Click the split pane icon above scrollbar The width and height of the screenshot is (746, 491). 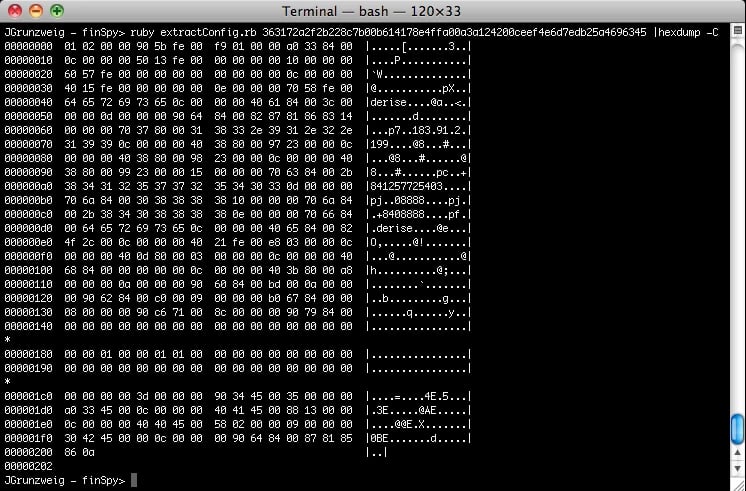coord(737,29)
